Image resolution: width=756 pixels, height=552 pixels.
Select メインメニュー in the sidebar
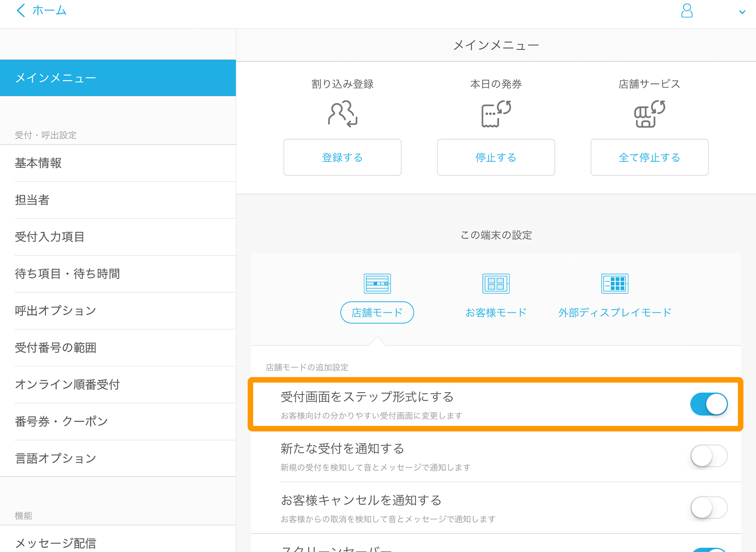(118, 78)
